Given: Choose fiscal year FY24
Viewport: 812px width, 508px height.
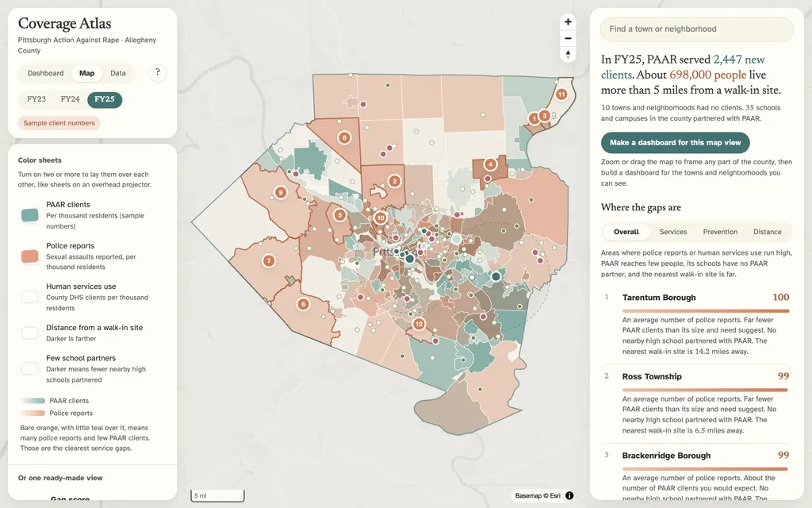Looking at the screenshot, I should (70, 99).
